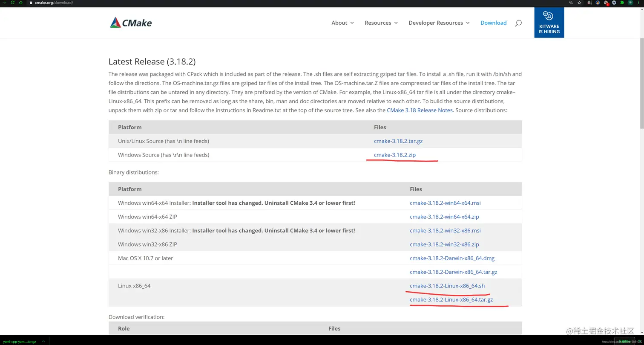This screenshot has height=345, width=644.
Task: View site info via the padlock icon
Action: coord(31,3)
